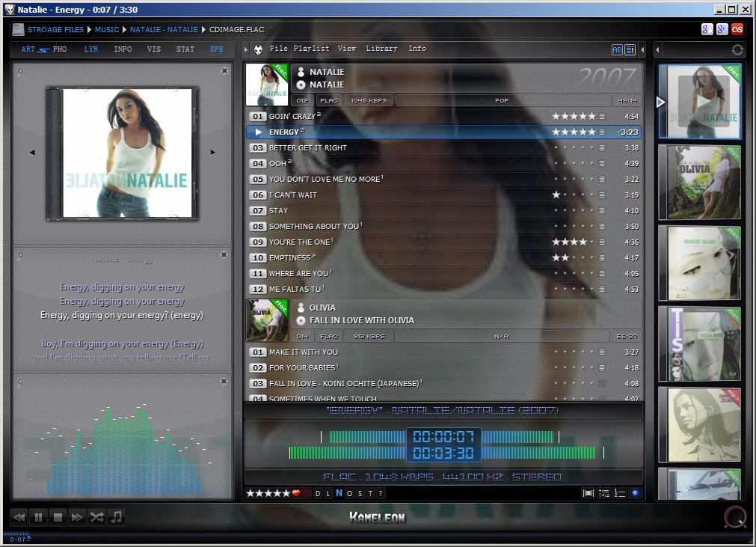The height and width of the screenshot is (547, 756).
Task: Show next album art with right arrow
Action: [213, 153]
